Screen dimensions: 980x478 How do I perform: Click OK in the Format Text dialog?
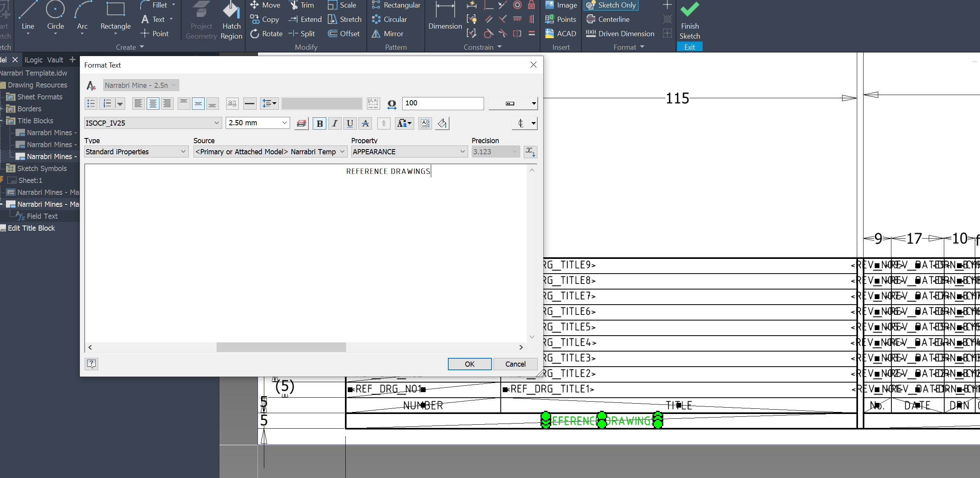(469, 364)
